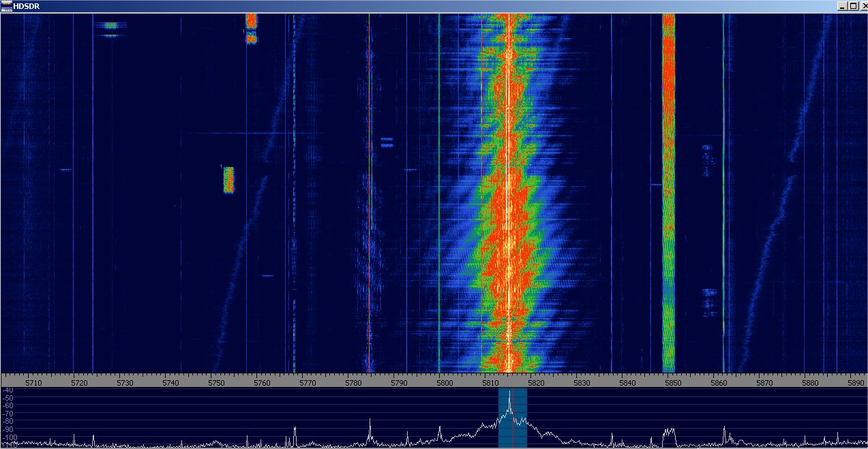Click the 5790 frequency scale label

(399, 383)
